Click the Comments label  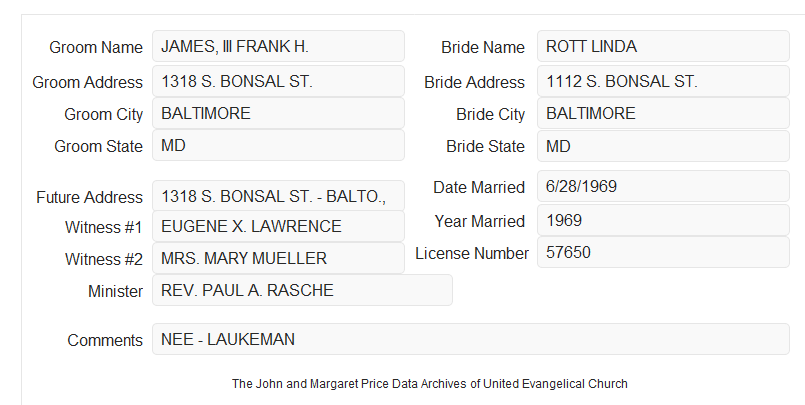pyautogui.click(x=105, y=340)
